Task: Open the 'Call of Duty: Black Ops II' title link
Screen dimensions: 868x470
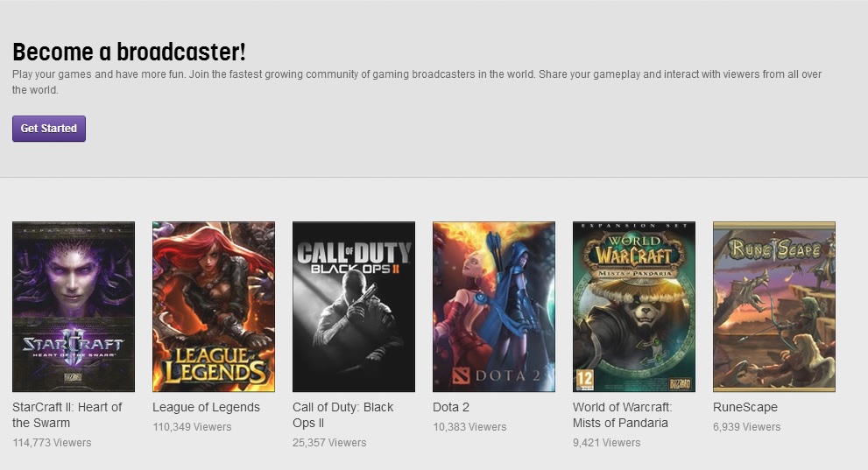Action: point(343,415)
